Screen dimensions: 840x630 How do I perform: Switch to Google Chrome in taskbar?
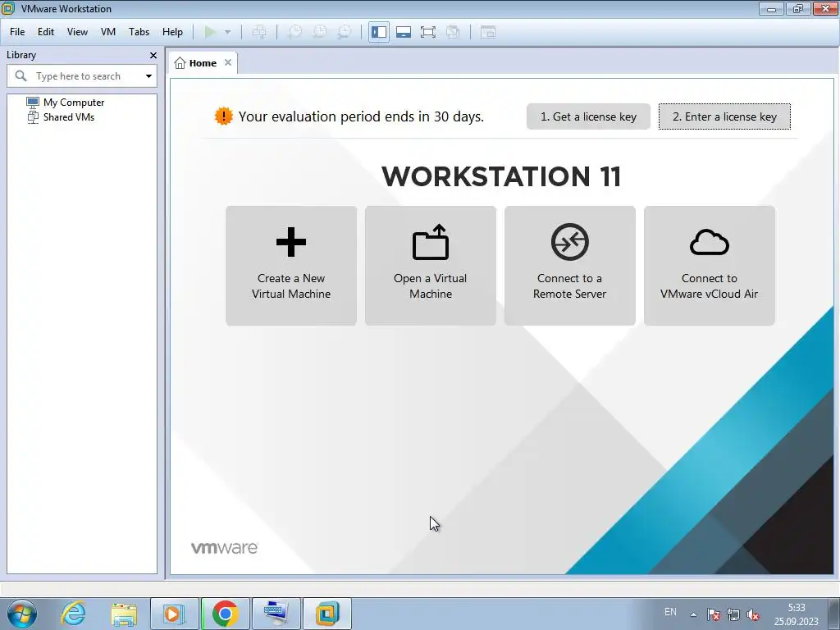click(225, 614)
